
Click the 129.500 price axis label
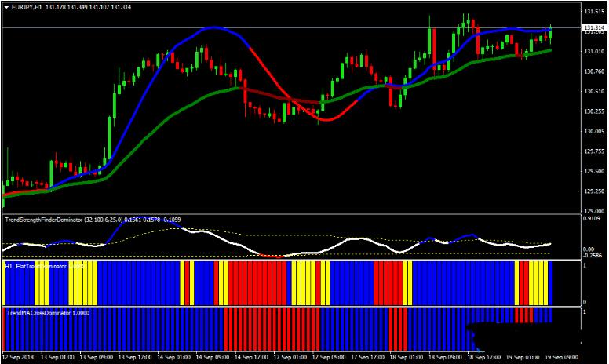coord(594,172)
